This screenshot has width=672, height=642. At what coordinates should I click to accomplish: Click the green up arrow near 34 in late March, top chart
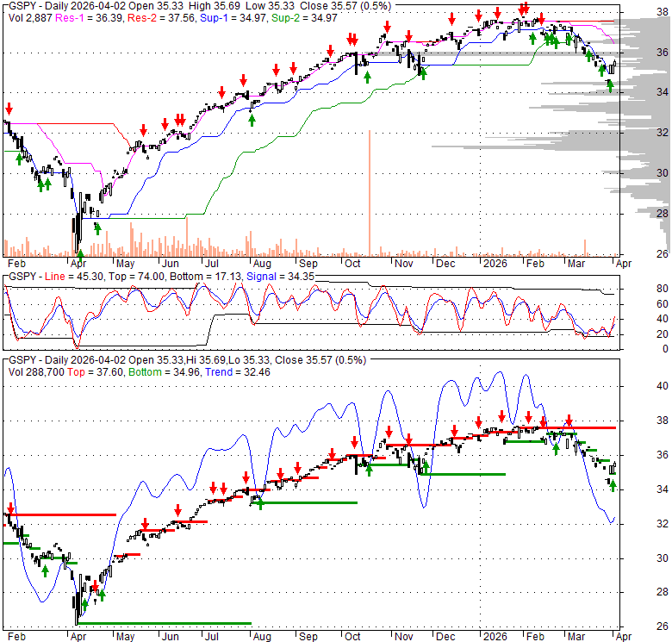point(610,85)
